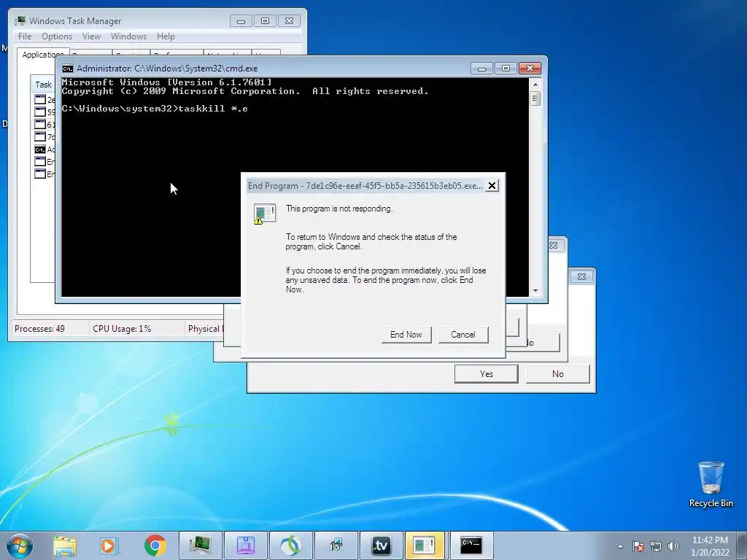The image size is (747, 560).
Task: Select the task row starting with 2e
Action: tap(44, 99)
